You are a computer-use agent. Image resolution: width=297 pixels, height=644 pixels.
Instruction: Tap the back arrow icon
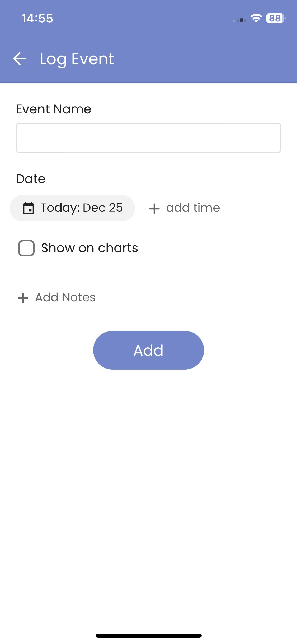(x=20, y=59)
